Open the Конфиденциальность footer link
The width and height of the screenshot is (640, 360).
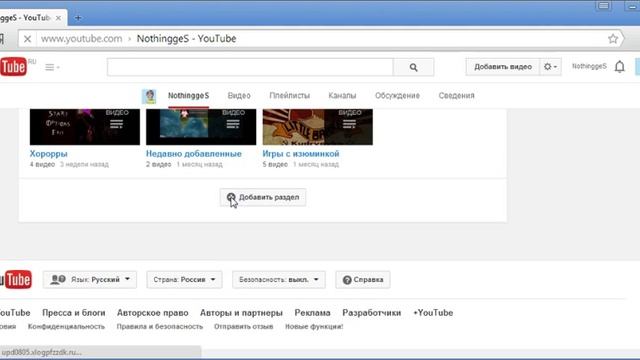click(66, 327)
